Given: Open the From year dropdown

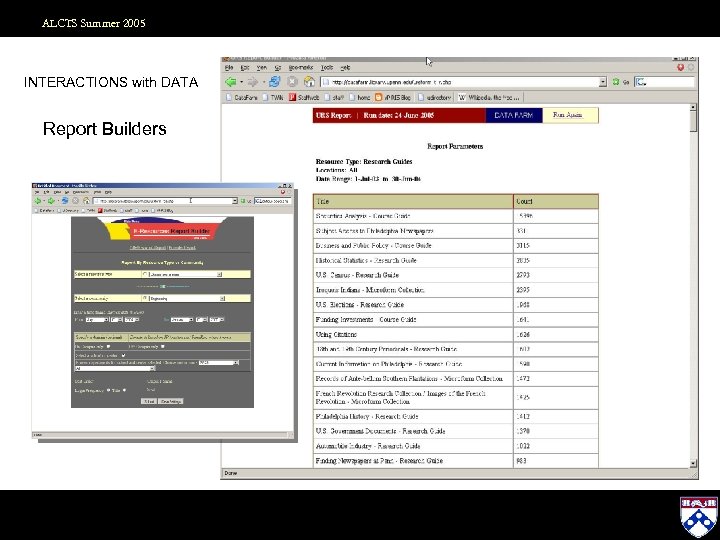Looking at the screenshot, I should [132, 320].
